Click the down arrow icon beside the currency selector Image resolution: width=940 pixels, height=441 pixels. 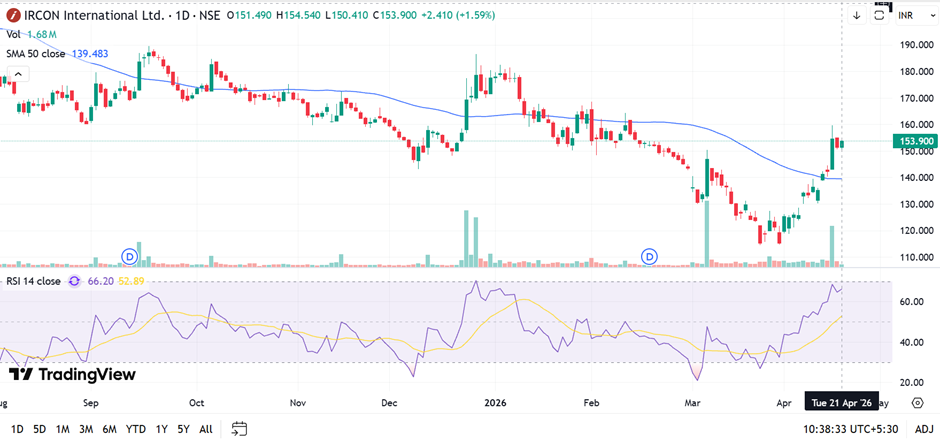(x=857, y=15)
